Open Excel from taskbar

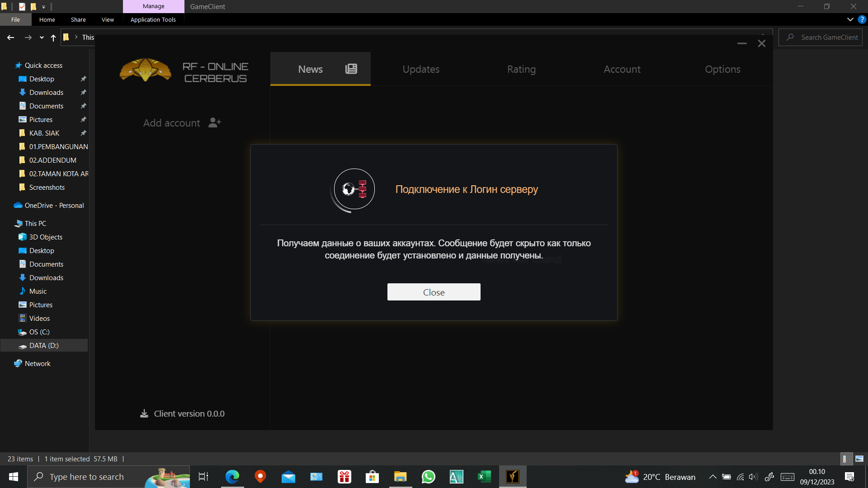tap(484, 477)
